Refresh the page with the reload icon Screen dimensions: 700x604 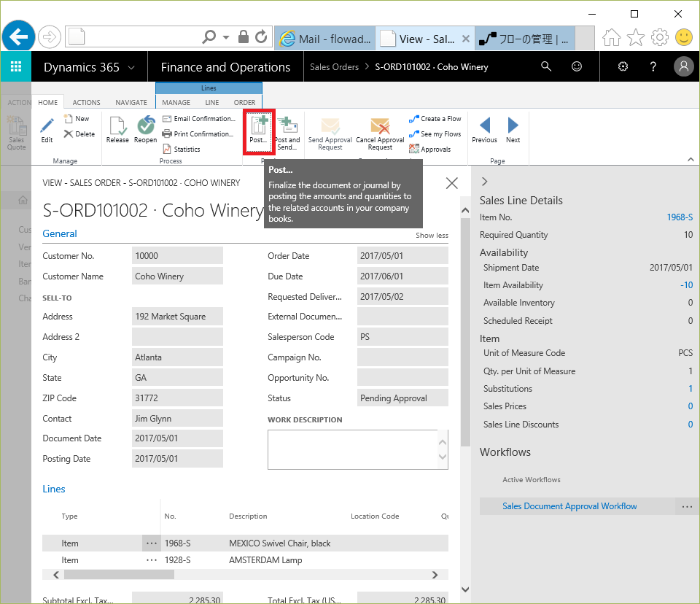pos(261,36)
